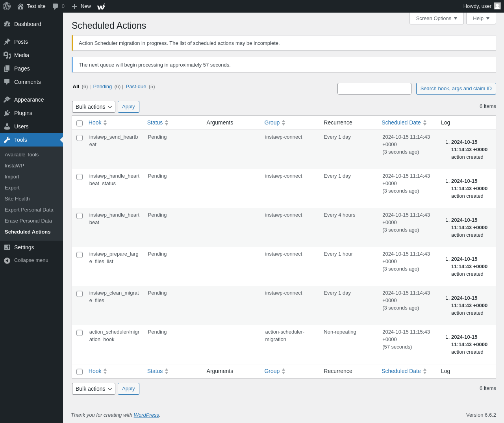504x423 pixels.
Task: Open Import submenu item
Action: 12,177
